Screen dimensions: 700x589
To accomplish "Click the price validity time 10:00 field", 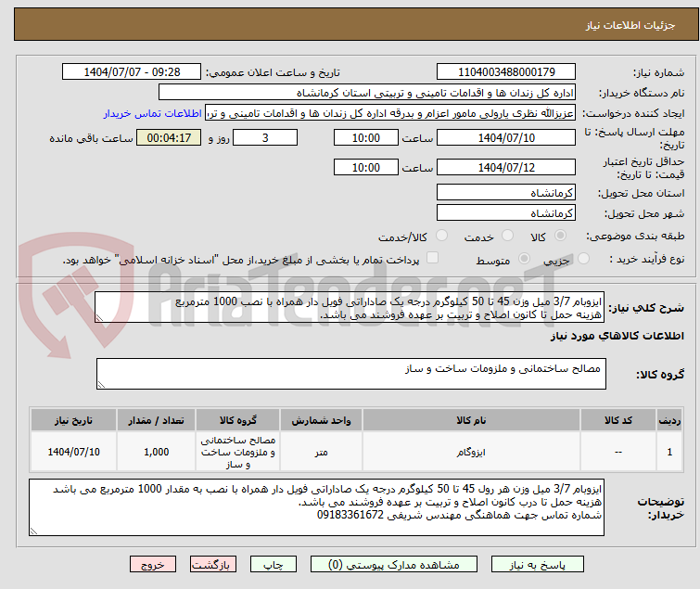I will 366,168.
